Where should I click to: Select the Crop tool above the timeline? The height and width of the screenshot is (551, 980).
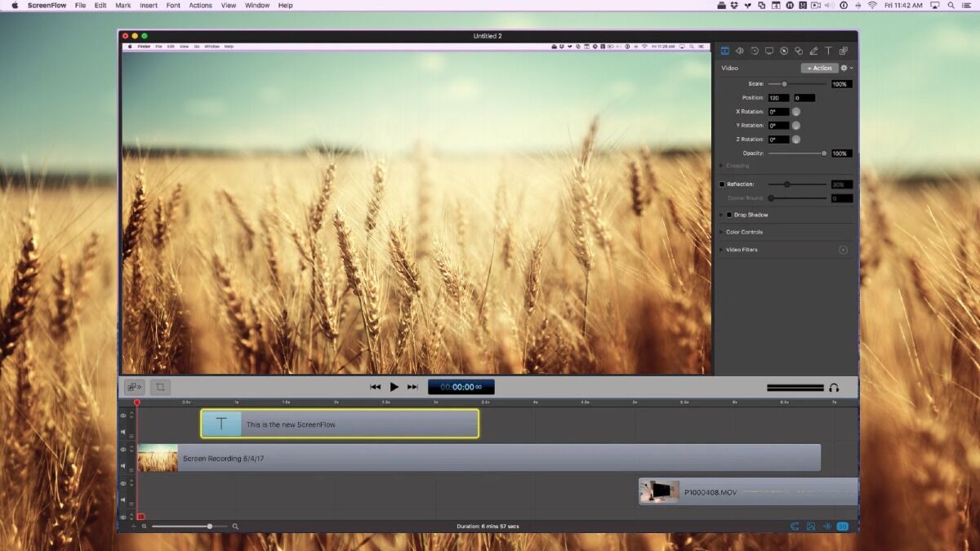[159, 386]
